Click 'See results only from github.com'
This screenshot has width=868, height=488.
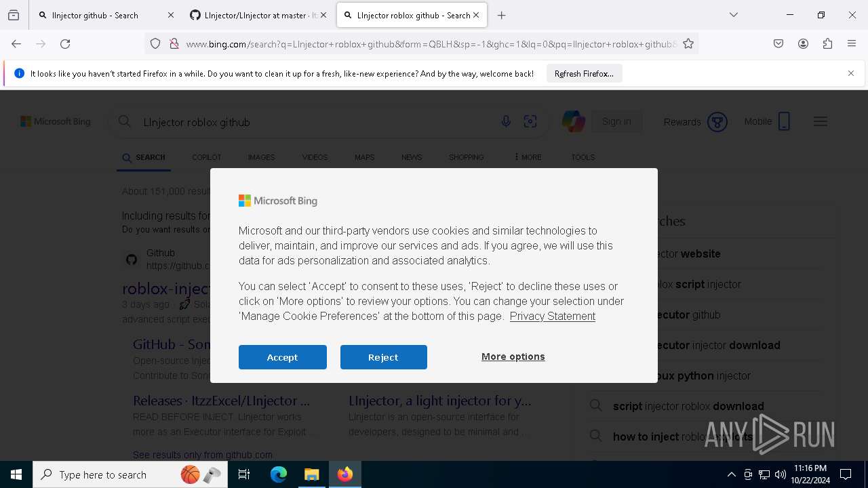point(203,455)
